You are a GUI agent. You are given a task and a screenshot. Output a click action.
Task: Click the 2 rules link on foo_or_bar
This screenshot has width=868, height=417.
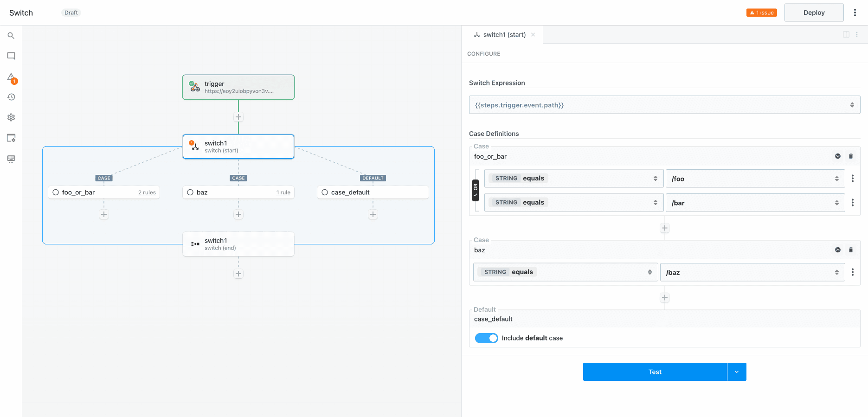coord(147,192)
